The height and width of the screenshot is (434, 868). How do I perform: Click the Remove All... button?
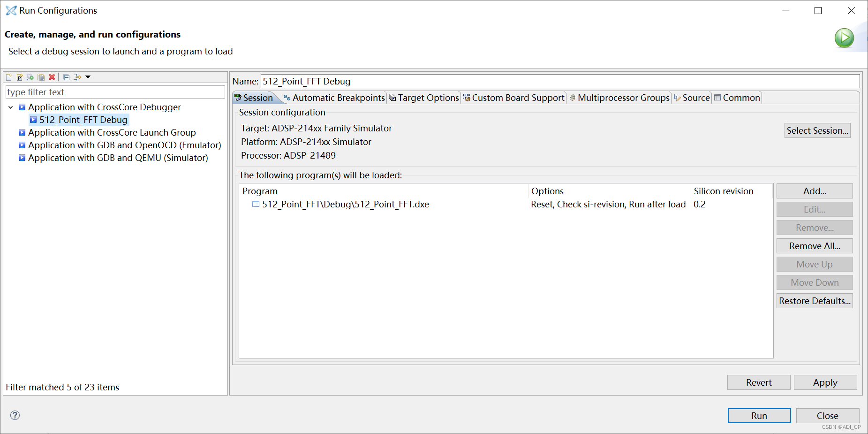[815, 246]
